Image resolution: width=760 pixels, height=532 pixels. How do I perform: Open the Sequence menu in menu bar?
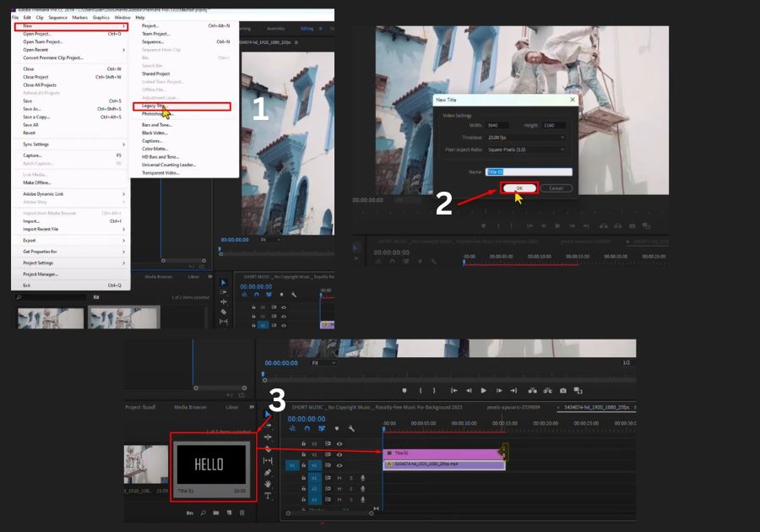(57, 18)
